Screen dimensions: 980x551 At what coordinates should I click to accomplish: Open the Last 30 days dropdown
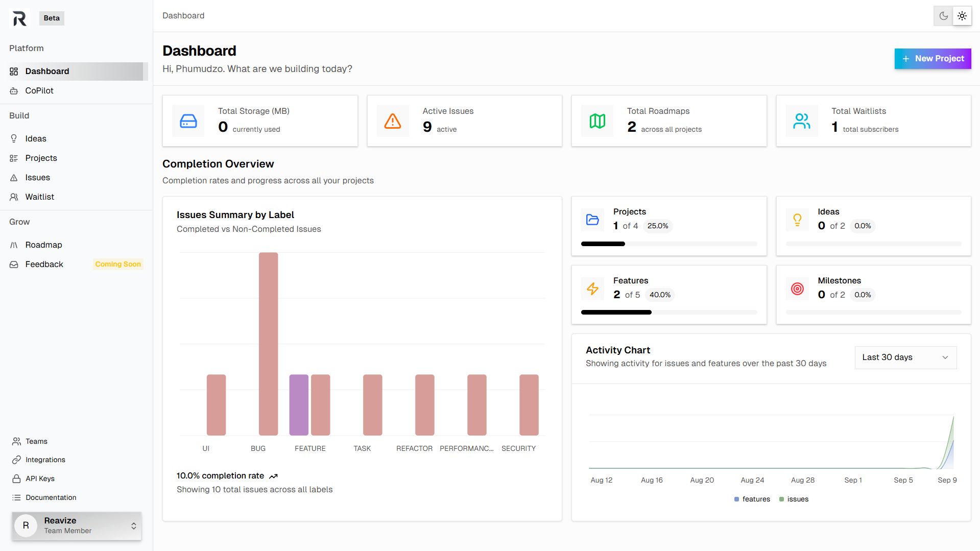(905, 357)
